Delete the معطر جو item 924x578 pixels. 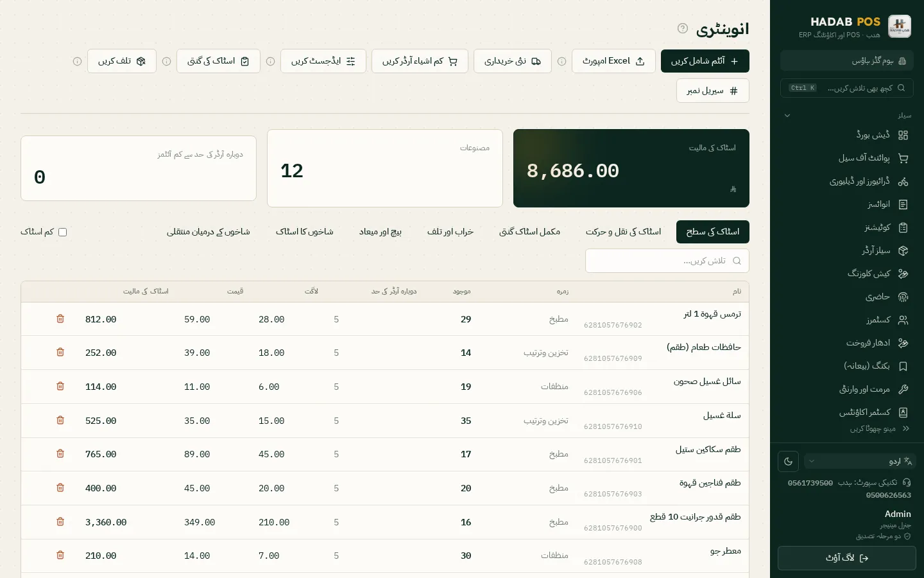tap(60, 555)
